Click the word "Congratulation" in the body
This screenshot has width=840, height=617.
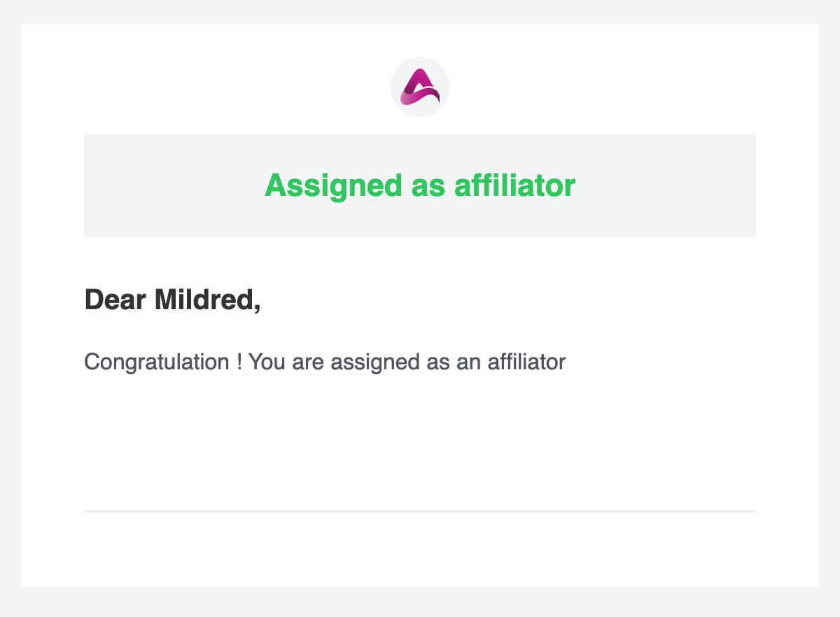click(156, 362)
